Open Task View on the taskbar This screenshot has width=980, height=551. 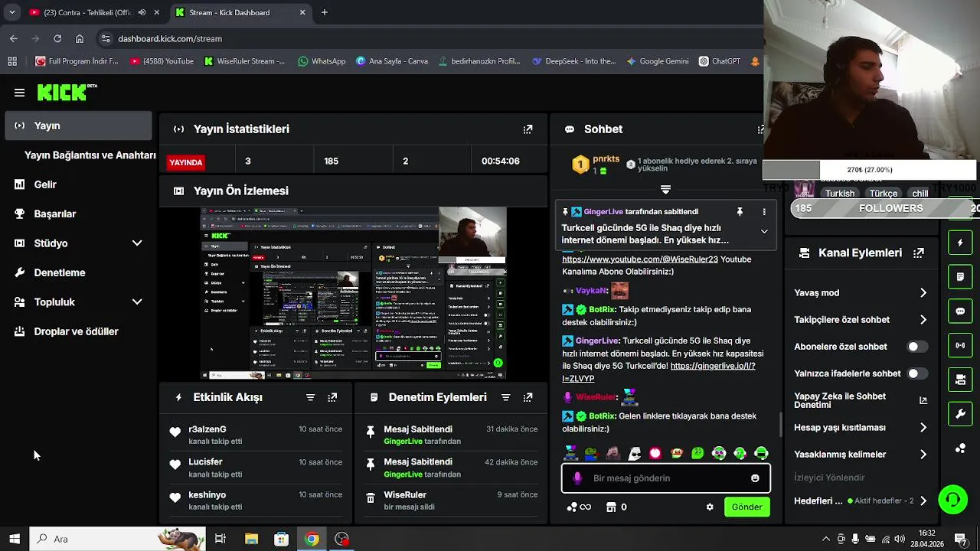click(220, 539)
